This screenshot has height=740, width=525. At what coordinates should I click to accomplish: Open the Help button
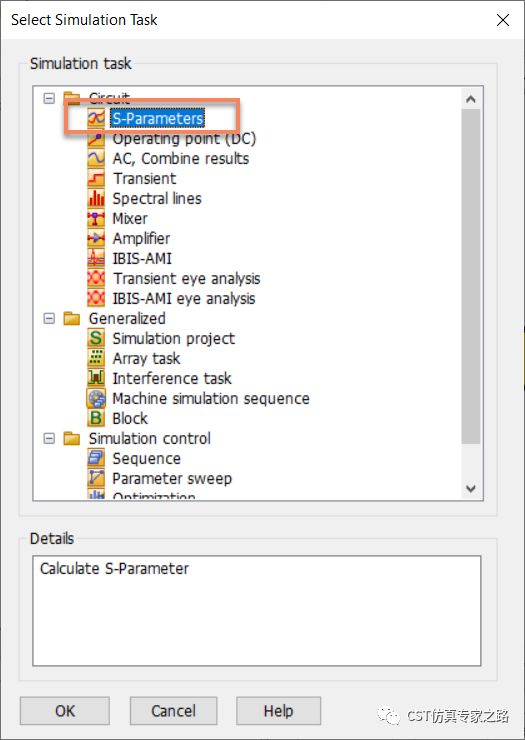click(279, 711)
